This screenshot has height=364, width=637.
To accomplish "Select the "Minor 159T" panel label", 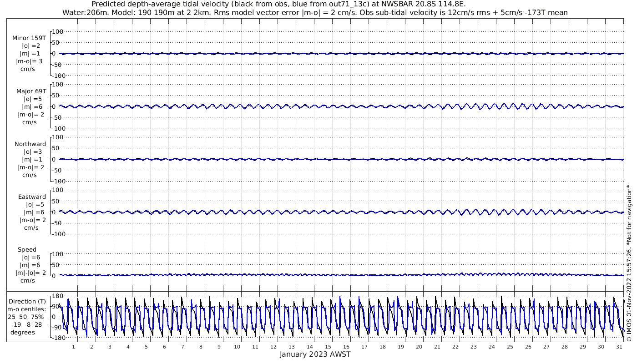I will pyautogui.click(x=29, y=38).
